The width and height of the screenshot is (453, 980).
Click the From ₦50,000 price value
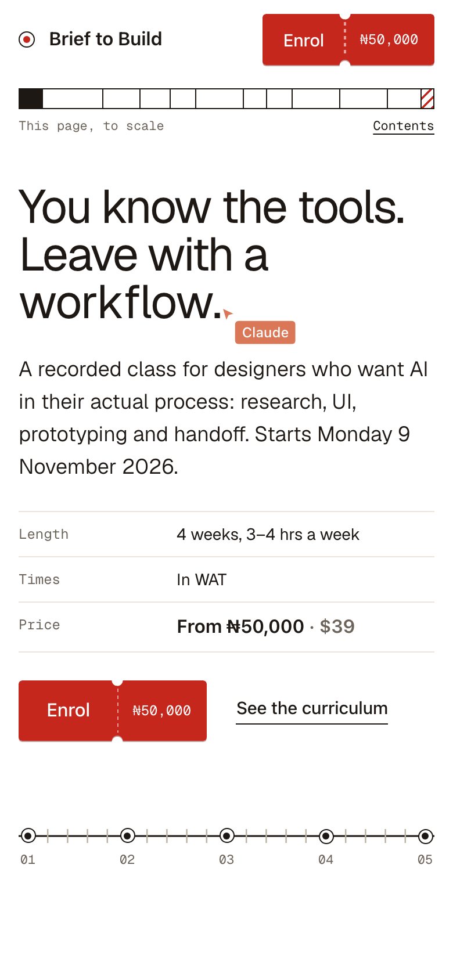click(x=240, y=626)
